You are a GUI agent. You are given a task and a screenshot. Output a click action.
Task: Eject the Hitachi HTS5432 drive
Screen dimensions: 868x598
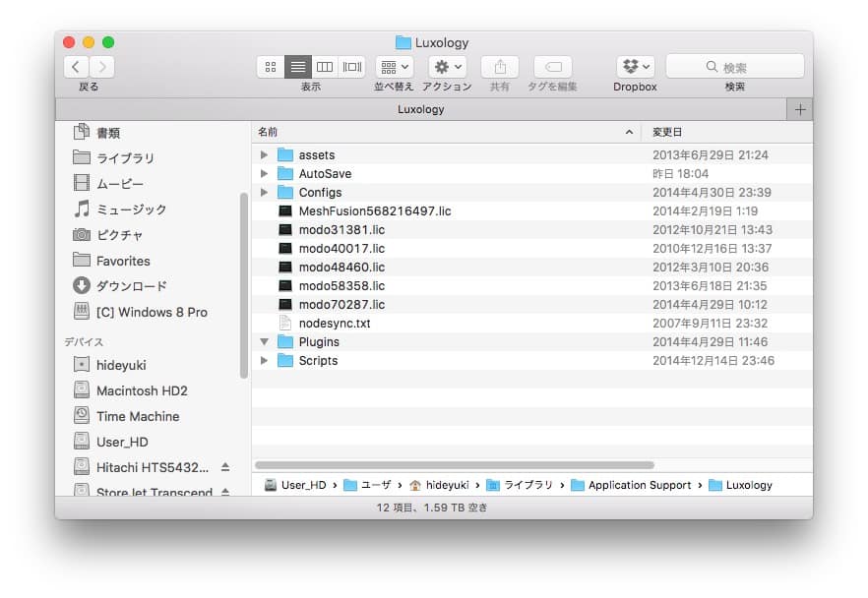tap(224, 467)
